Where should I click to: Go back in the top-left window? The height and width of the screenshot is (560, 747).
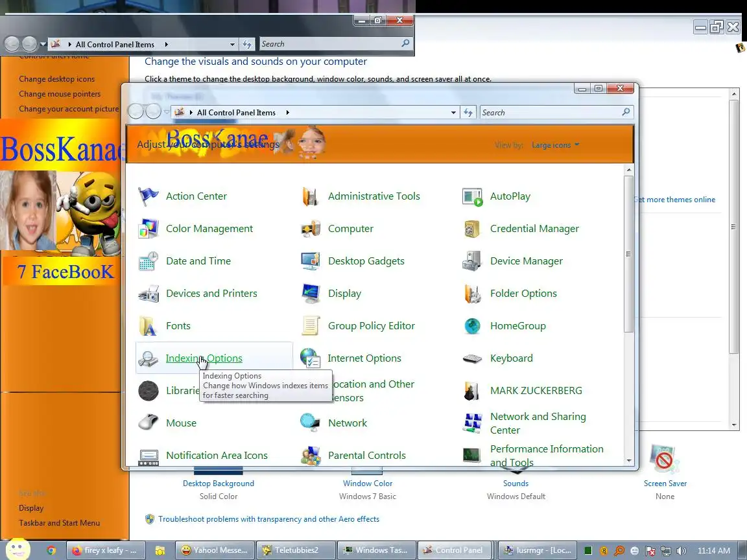tap(12, 44)
